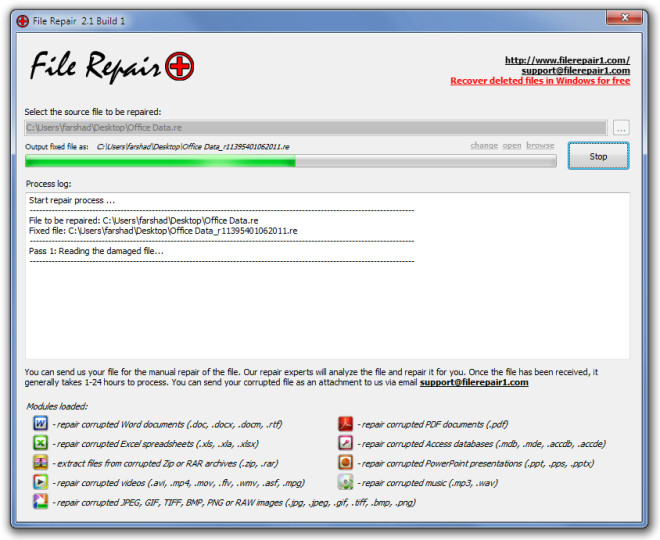Image resolution: width=660 pixels, height=540 pixels.
Task: Click the 'File to be repaired:' log line
Action: point(144,221)
